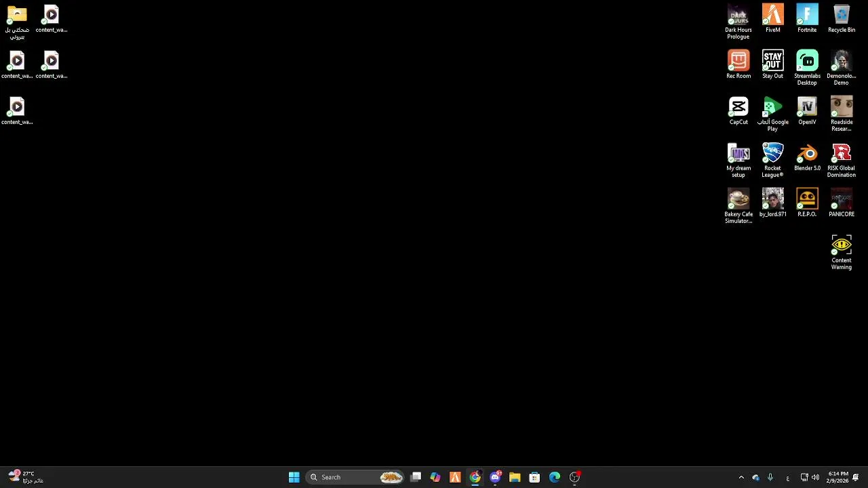This screenshot has height=488, width=868.
Task: Open Microsoft Edge from the taskbar
Action: [x=555, y=477]
